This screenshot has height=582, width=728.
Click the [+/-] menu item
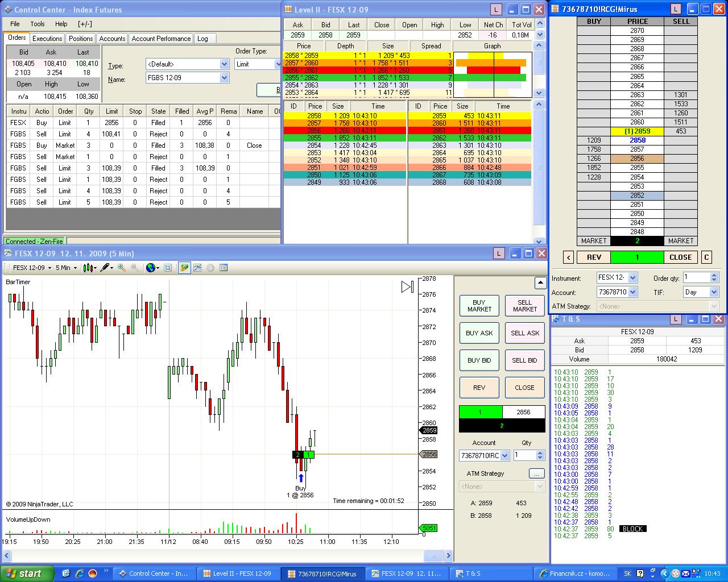(x=85, y=24)
